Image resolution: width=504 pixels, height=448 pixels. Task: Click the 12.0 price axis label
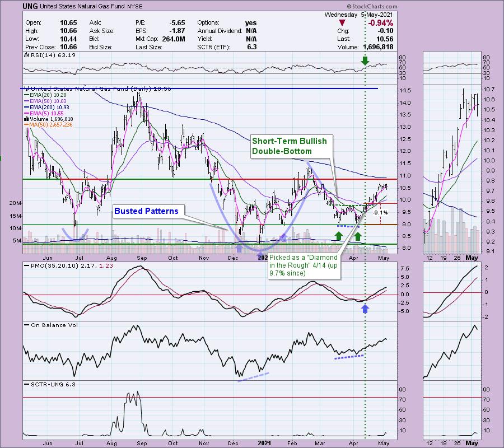[x=405, y=151]
